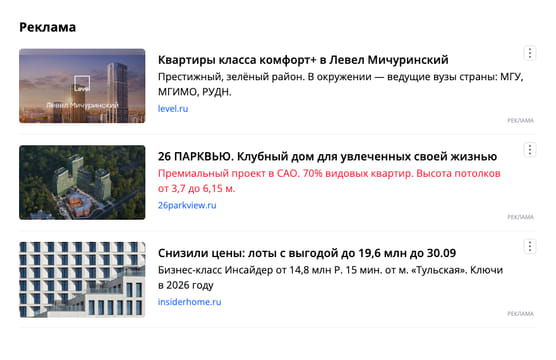Screen dimensions: 556x360
Task: Click the Реклама section heading
Action: [48, 27]
